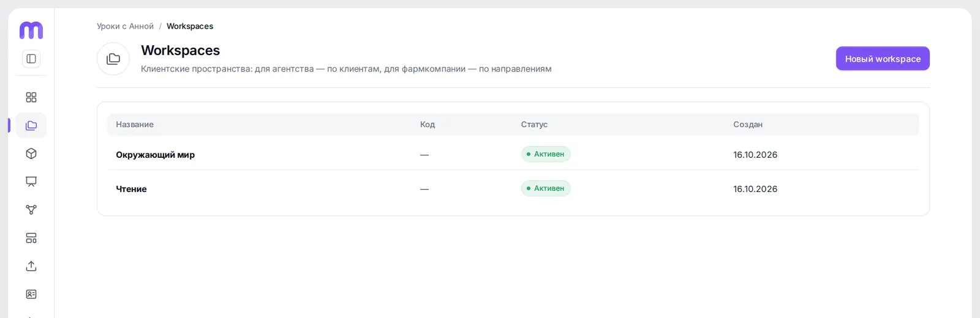Open the presentation board icon in sidebar

coord(31,182)
